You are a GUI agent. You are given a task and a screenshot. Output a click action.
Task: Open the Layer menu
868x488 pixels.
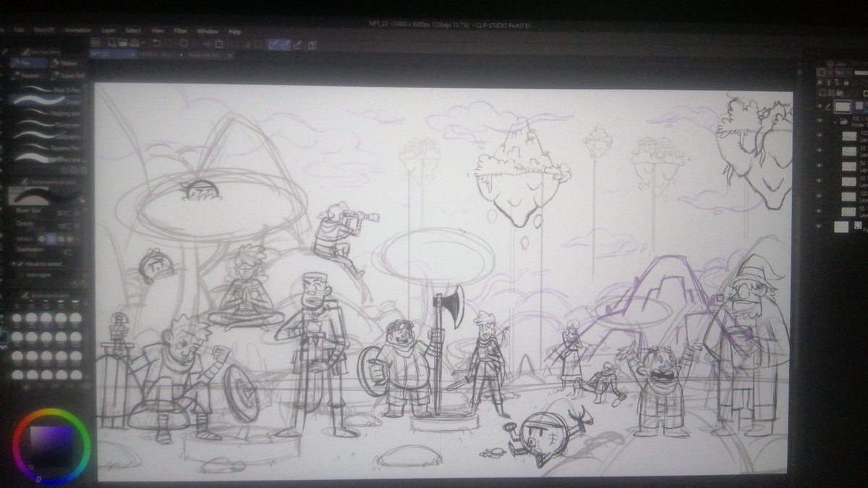pyautogui.click(x=109, y=31)
